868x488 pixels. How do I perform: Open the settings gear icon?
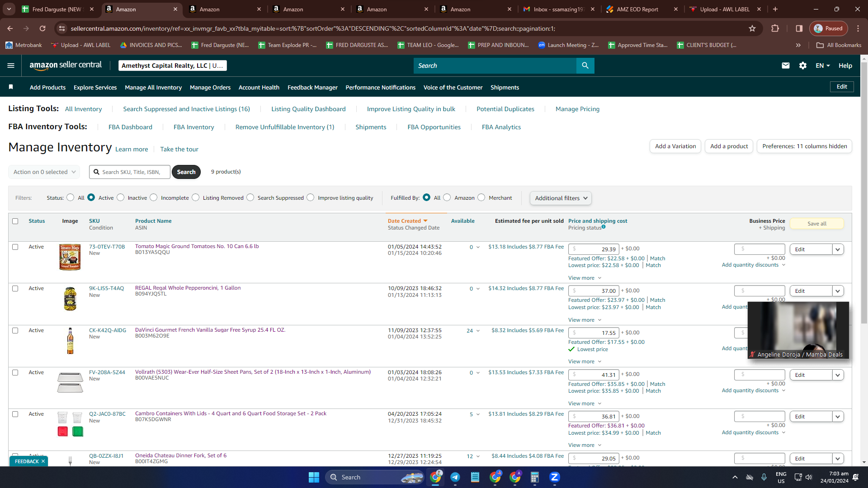pyautogui.click(x=803, y=66)
